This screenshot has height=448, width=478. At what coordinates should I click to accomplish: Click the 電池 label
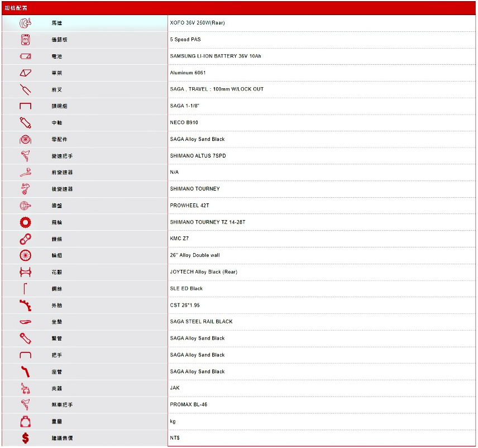click(x=57, y=56)
